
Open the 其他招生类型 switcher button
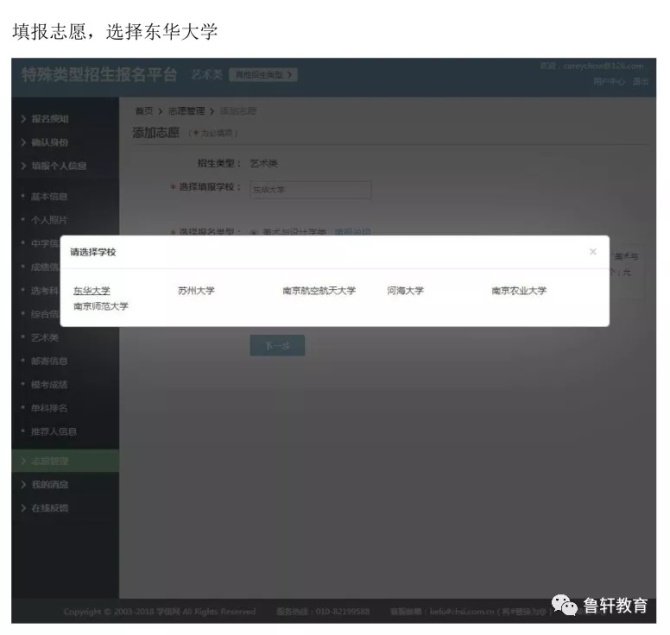(x=263, y=75)
